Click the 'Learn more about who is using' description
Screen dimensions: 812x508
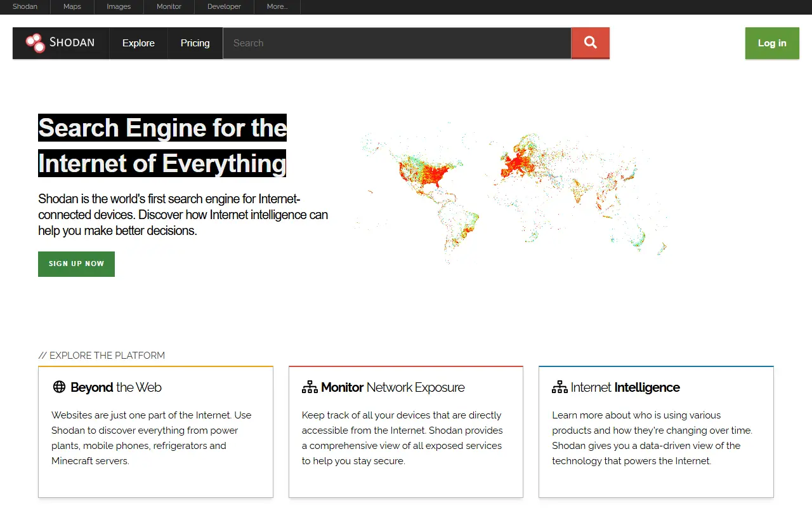652,438
